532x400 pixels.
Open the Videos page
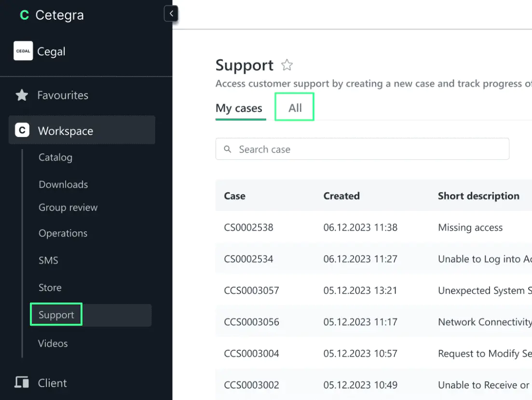pyautogui.click(x=53, y=343)
